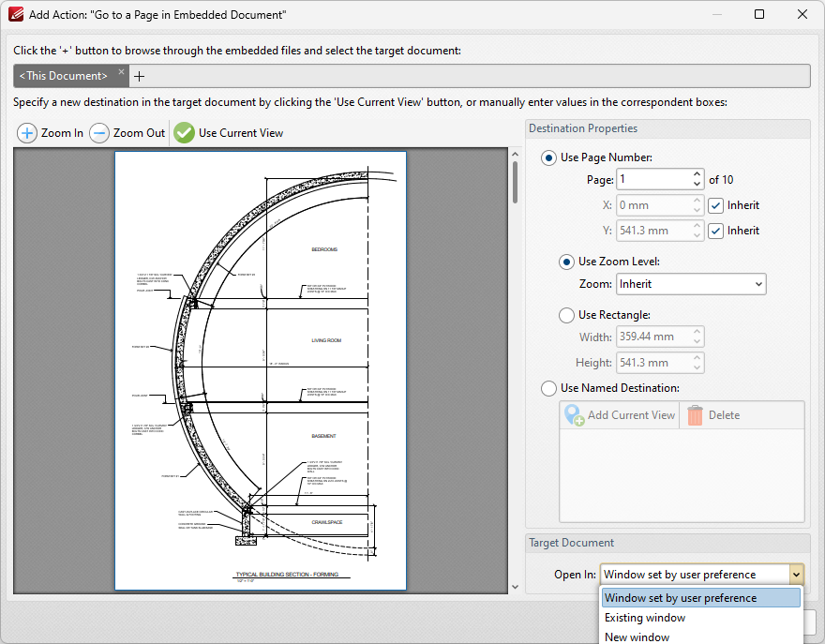825x644 pixels.
Task: Click the 'of 10' page count text
Action: (x=721, y=180)
